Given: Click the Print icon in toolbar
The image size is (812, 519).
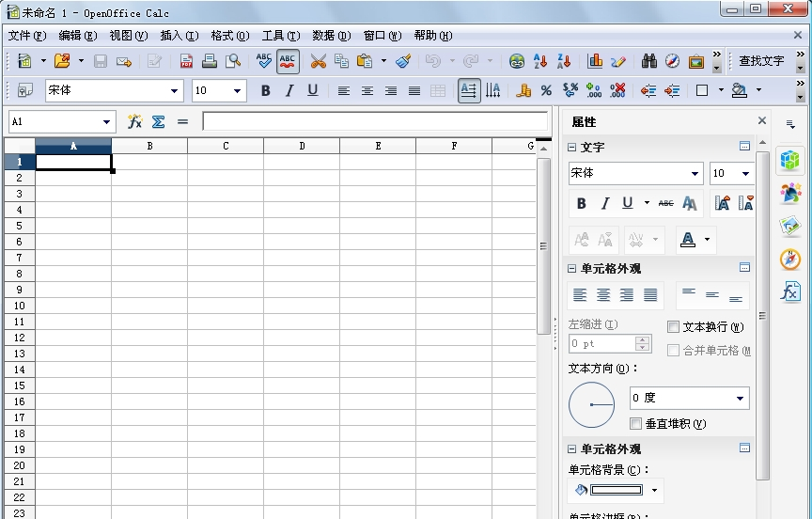Looking at the screenshot, I should [210, 61].
